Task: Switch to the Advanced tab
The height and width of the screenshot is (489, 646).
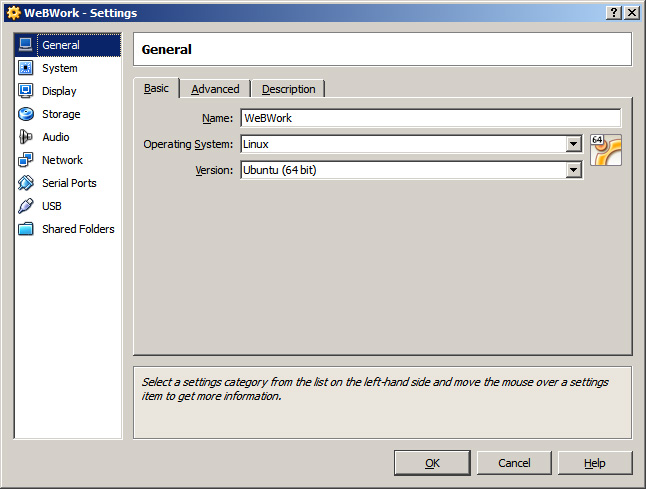Action: click(x=215, y=89)
